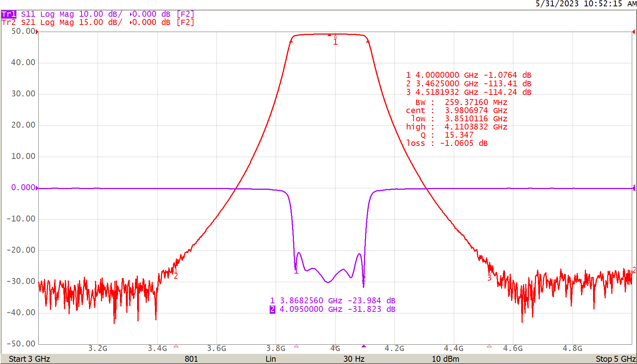Image resolution: width=637 pixels, height=364 pixels.
Task: Open the Lin sweep type selector
Action: [x=271, y=359]
